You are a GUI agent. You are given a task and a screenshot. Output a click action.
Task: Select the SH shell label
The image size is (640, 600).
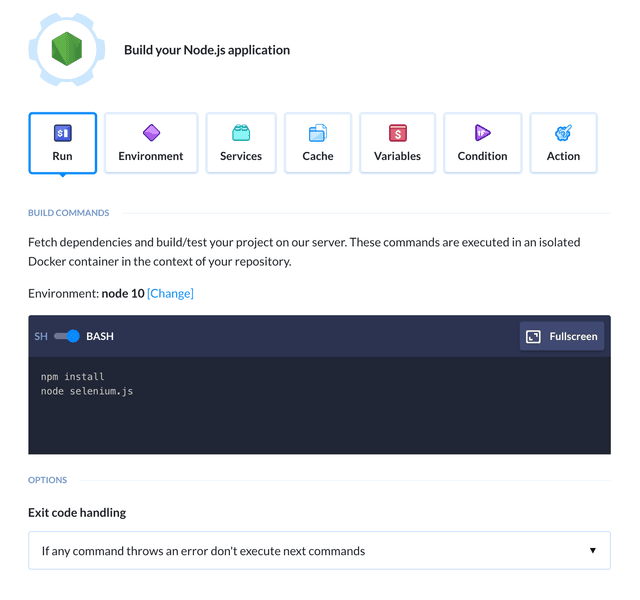point(41,336)
